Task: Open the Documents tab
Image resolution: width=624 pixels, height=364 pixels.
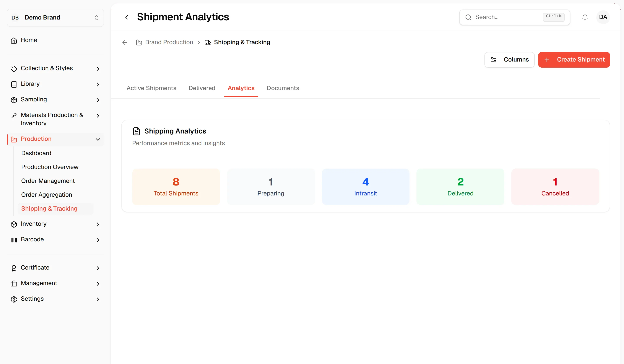Action: pyautogui.click(x=283, y=88)
